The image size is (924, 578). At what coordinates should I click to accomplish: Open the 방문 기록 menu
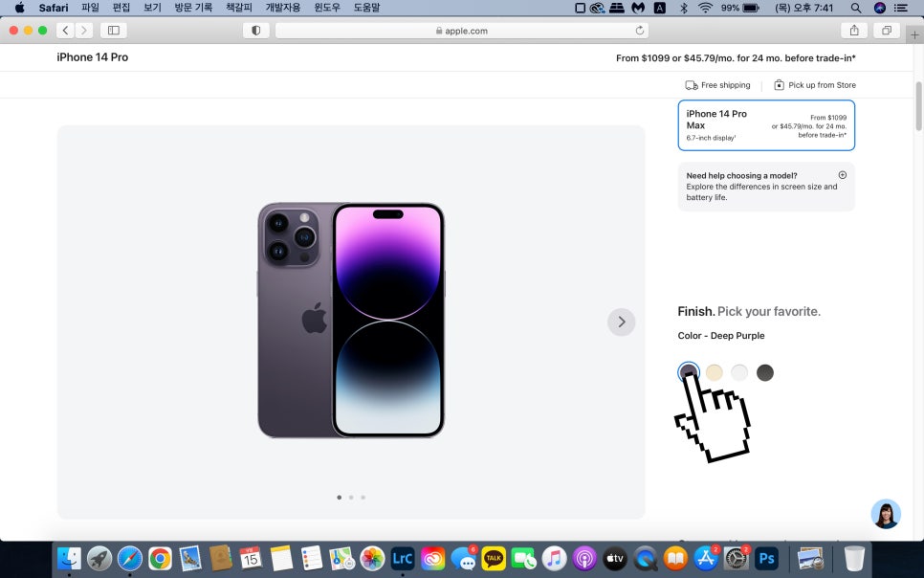193,8
